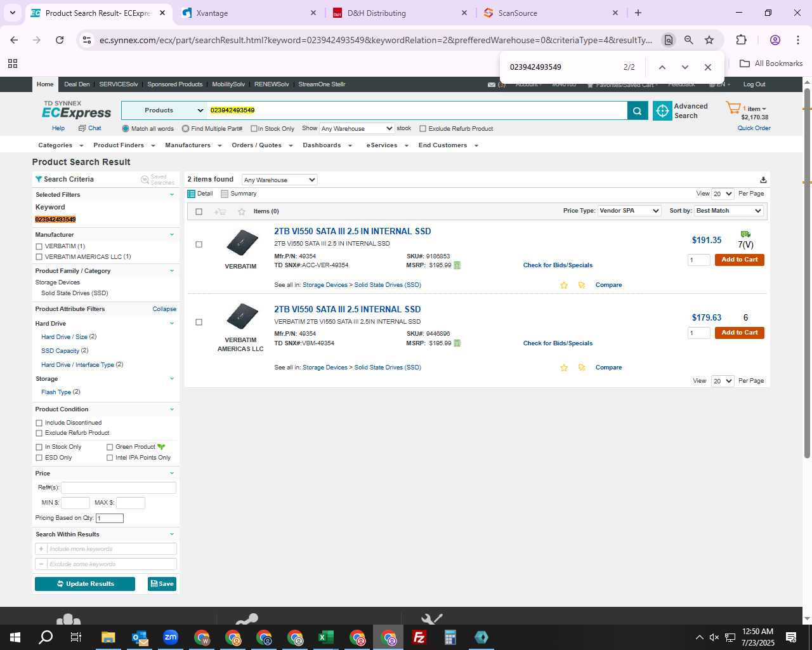Check Exclude Refurb Product near search bar
Viewport: 812px width, 650px height.
[422, 129]
